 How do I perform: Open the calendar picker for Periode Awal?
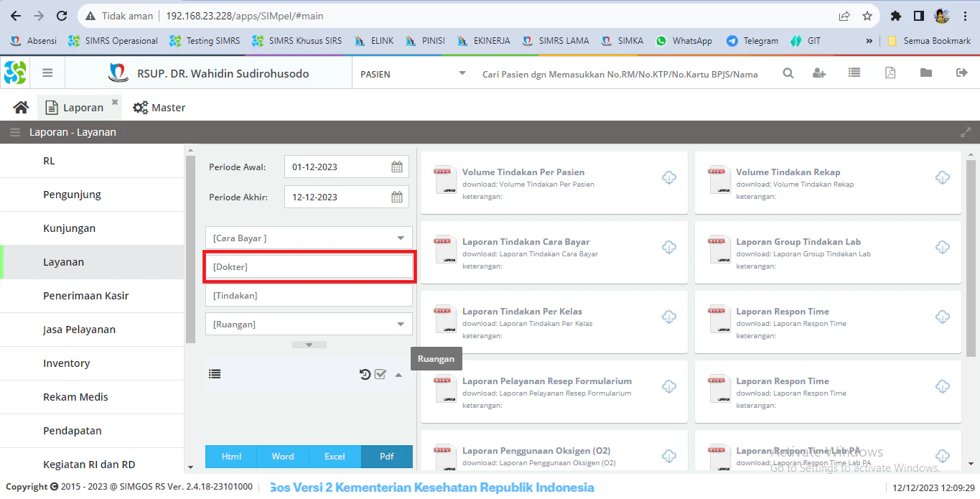click(x=397, y=167)
